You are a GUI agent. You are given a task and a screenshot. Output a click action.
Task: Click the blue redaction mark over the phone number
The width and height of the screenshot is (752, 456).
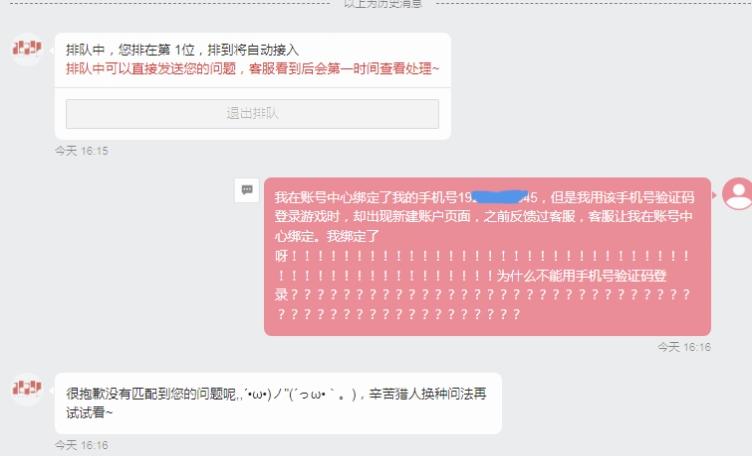click(500, 197)
